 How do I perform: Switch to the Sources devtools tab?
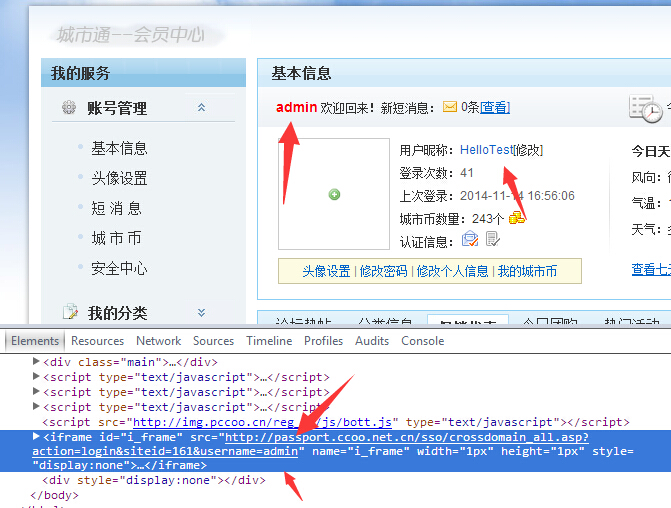click(x=213, y=341)
